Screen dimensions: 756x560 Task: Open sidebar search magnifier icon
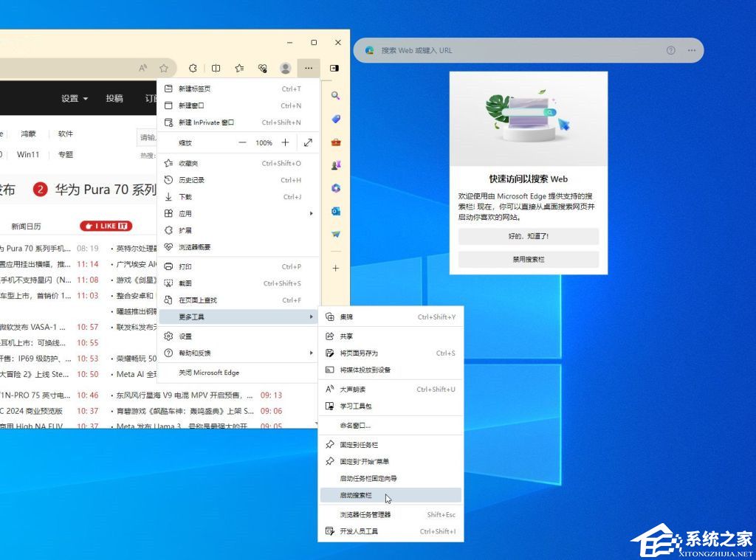click(336, 95)
